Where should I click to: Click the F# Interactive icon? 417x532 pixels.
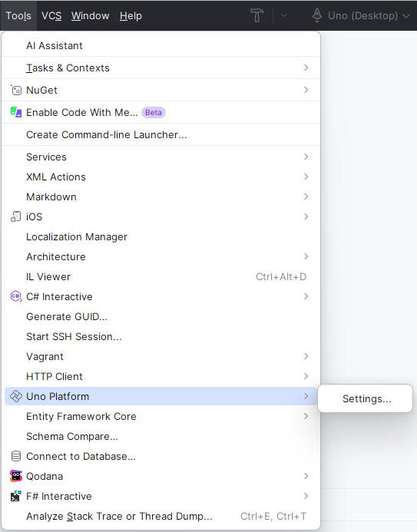16,496
